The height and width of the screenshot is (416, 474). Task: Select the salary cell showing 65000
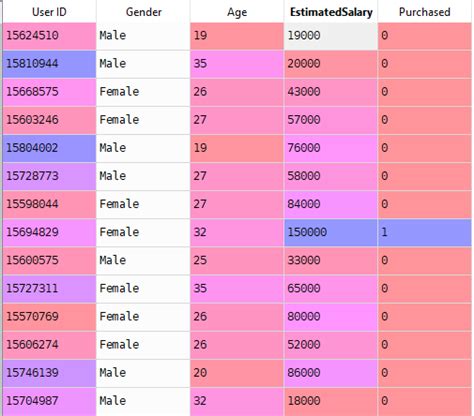coord(331,289)
